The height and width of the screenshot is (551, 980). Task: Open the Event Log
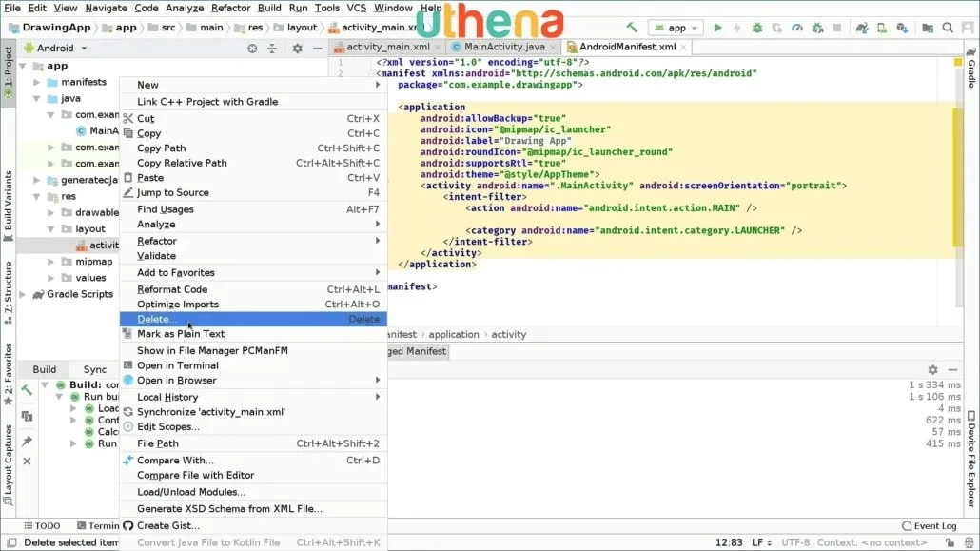(929, 526)
